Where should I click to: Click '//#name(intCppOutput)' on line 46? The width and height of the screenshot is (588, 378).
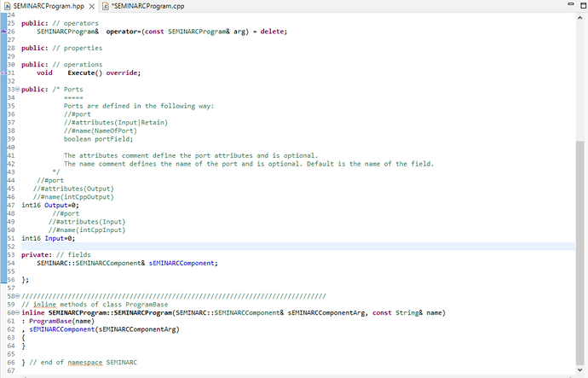pos(73,197)
